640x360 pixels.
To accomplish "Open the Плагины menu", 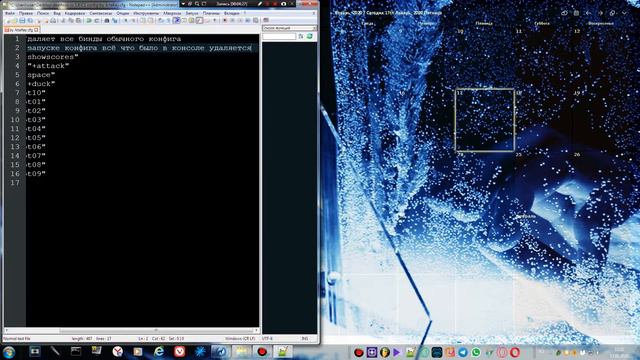I will pos(211,13).
